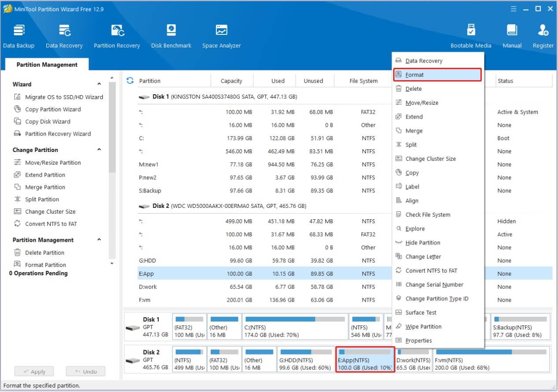Click the Undo button
This screenshot has height=392, width=558.
(x=86, y=371)
